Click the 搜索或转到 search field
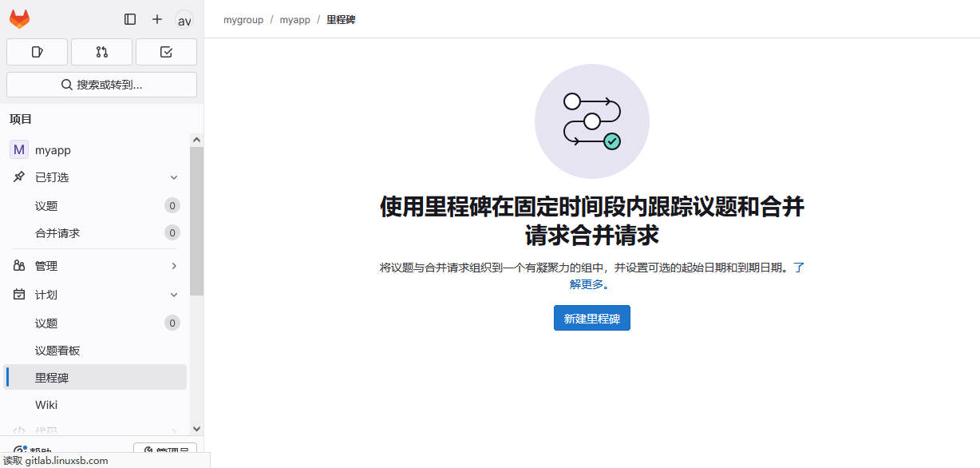The height and width of the screenshot is (468, 980). (x=101, y=85)
